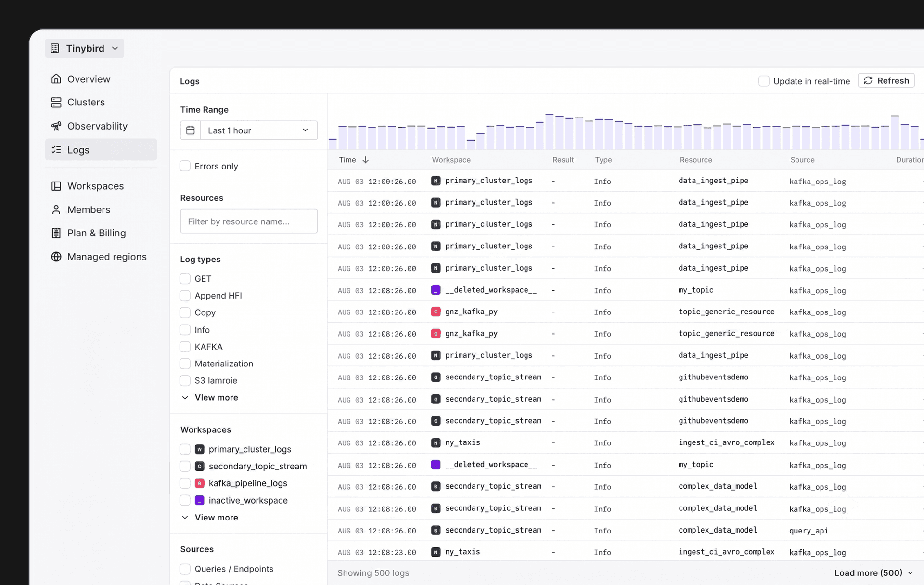This screenshot has height=585, width=924.
Task: Check the KAFKA log type
Action: pyautogui.click(x=185, y=347)
